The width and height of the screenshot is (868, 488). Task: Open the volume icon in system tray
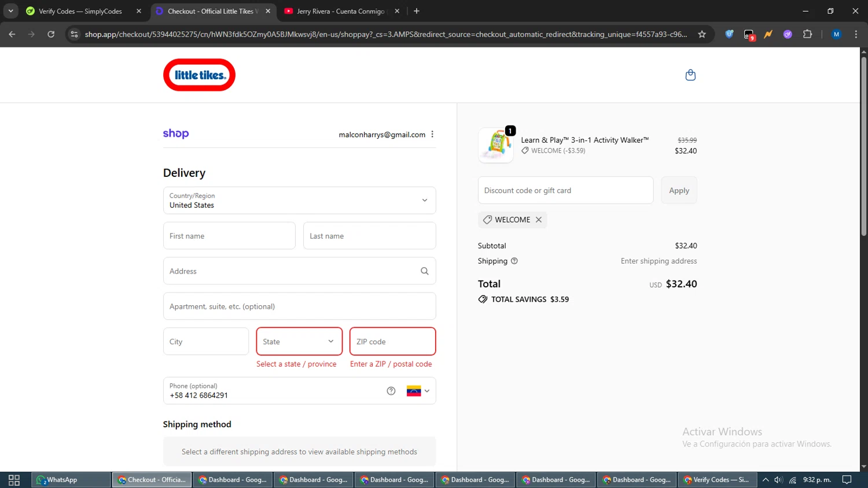pyautogui.click(x=779, y=480)
